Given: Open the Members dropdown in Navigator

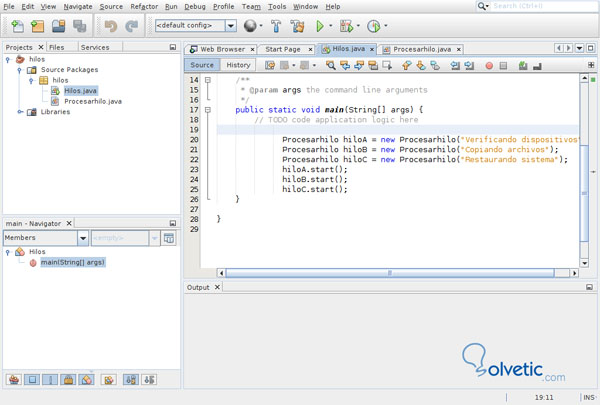Looking at the screenshot, I should click(83, 238).
